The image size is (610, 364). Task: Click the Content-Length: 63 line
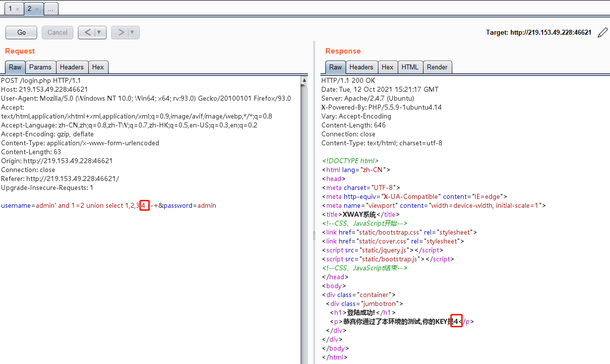(x=31, y=152)
